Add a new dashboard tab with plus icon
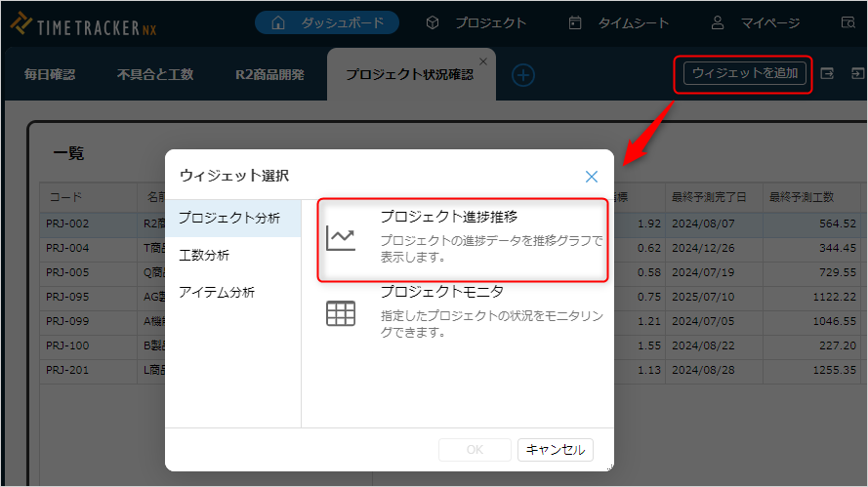 (523, 75)
